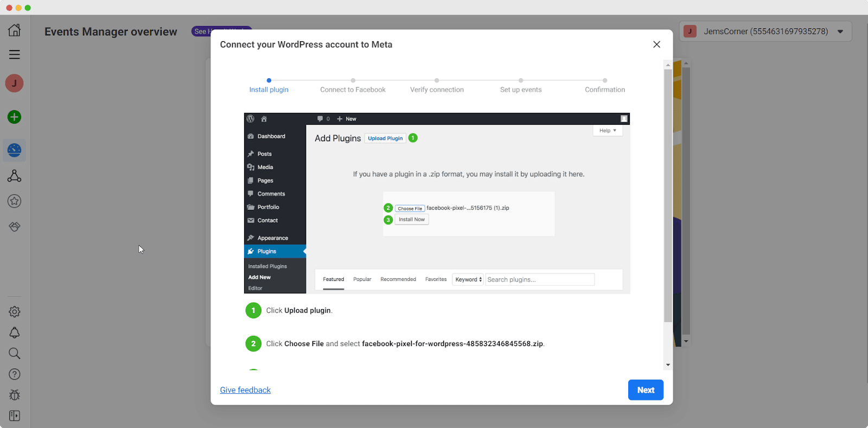The image size is (868, 428).
Task: Click the Search magnifier icon
Action: click(x=15, y=354)
